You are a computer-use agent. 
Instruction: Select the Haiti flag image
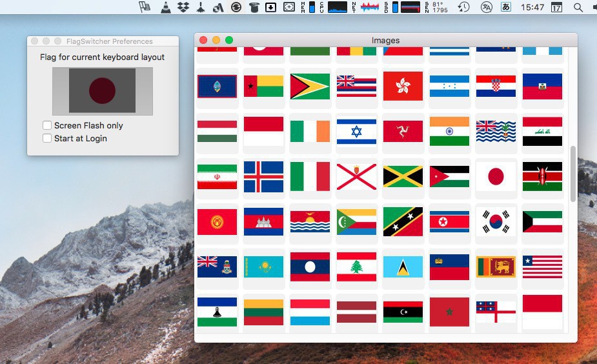(542, 86)
